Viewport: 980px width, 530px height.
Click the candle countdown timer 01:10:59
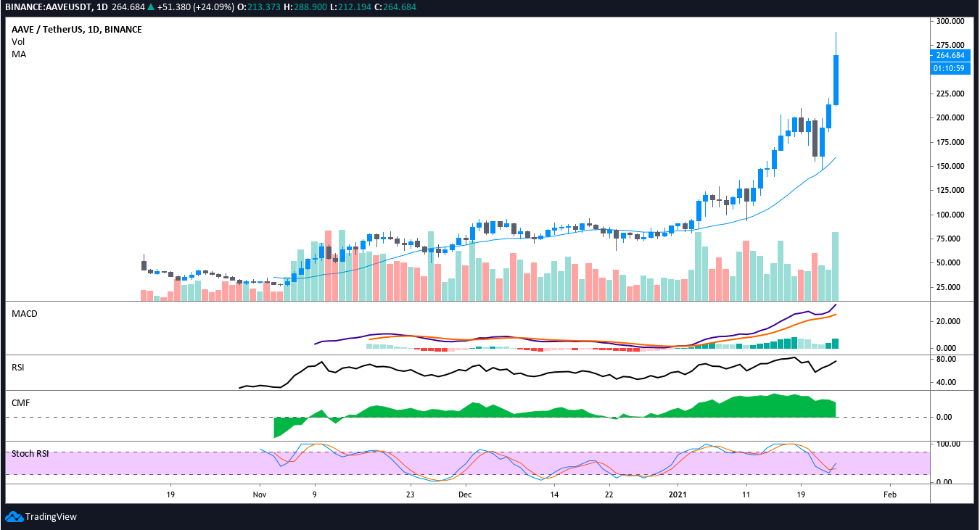pyautogui.click(x=950, y=68)
